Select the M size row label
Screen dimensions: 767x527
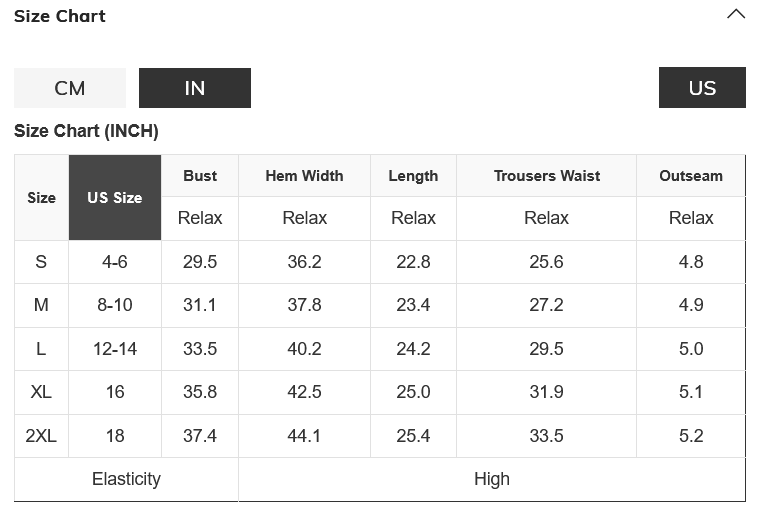(x=41, y=305)
